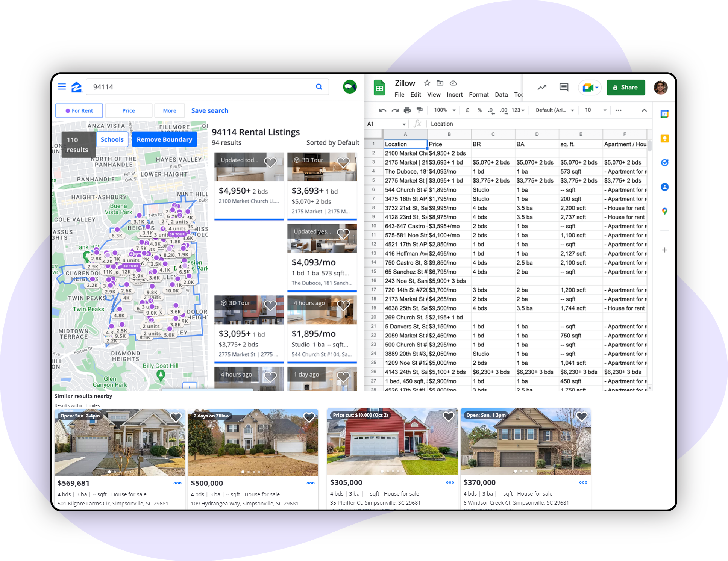Save the $4,950+ listing with heart
This screenshot has height=561, width=728.
click(x=270, y=162)
